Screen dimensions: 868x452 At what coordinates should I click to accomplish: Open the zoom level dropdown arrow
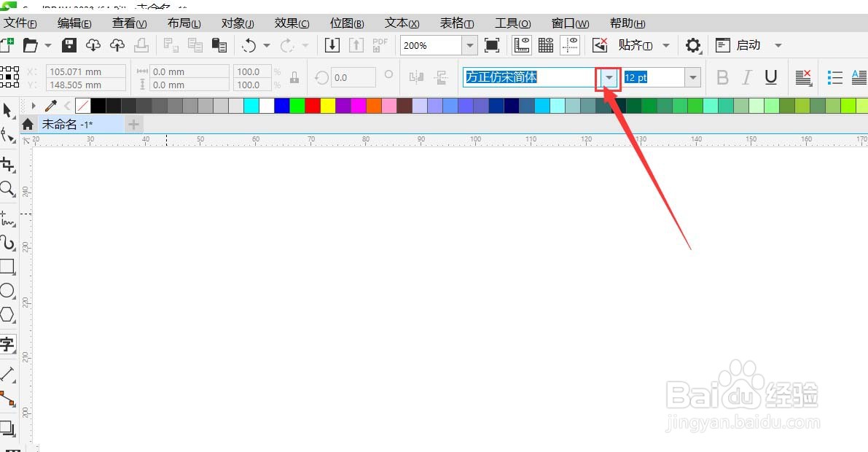[469, 45]
